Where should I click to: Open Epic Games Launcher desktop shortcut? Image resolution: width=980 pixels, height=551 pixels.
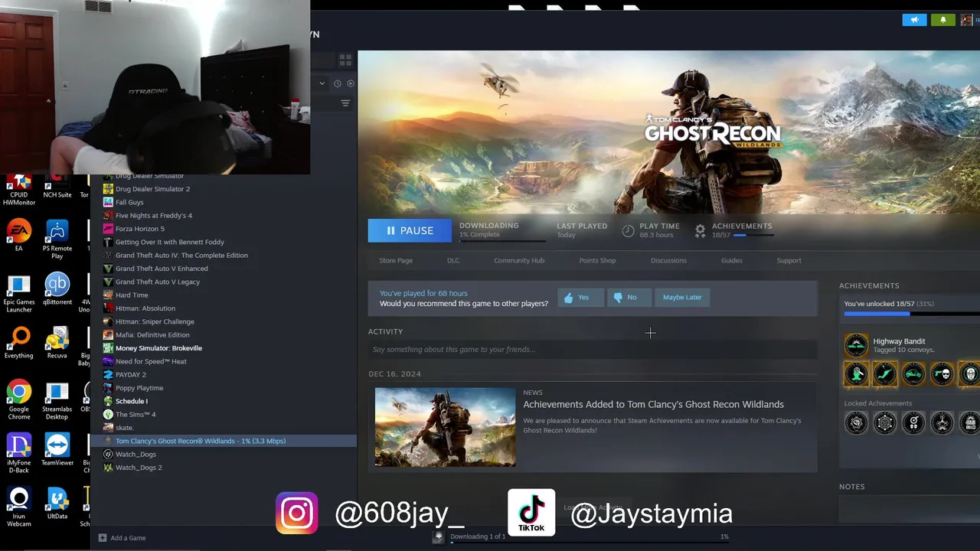(x=19, y=294)
